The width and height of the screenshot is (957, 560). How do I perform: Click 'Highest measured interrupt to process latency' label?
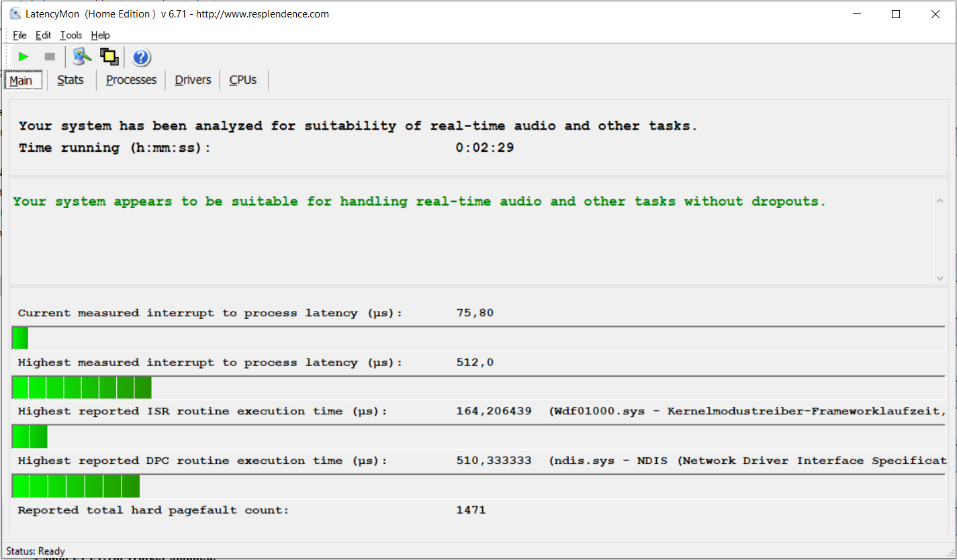(x=210, y=363)
